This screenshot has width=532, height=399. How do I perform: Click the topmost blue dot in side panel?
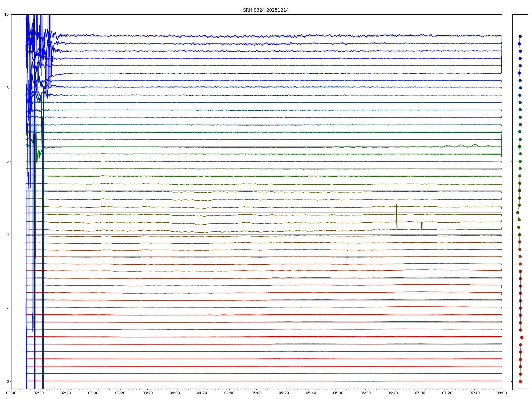click(520, 36)
